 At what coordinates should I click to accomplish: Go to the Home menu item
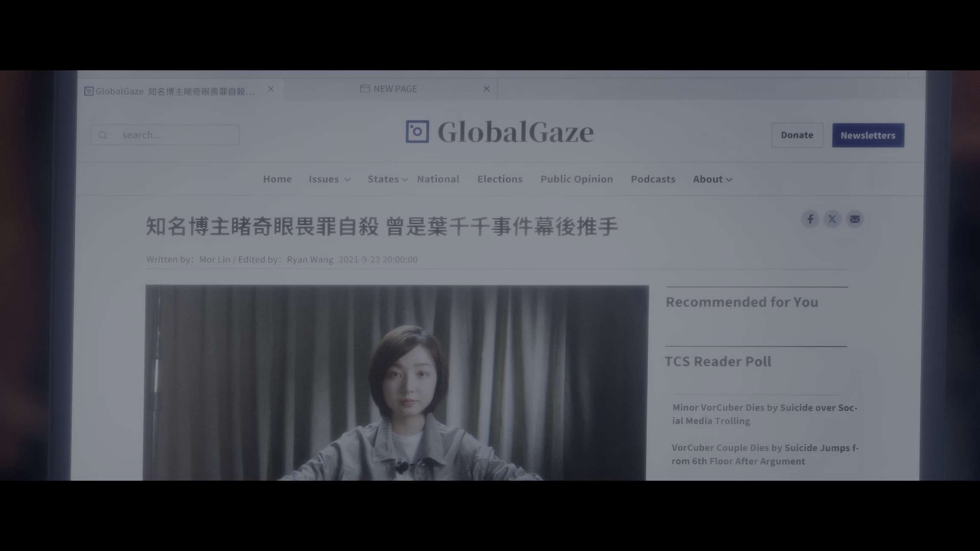click(x=277, y=179)
